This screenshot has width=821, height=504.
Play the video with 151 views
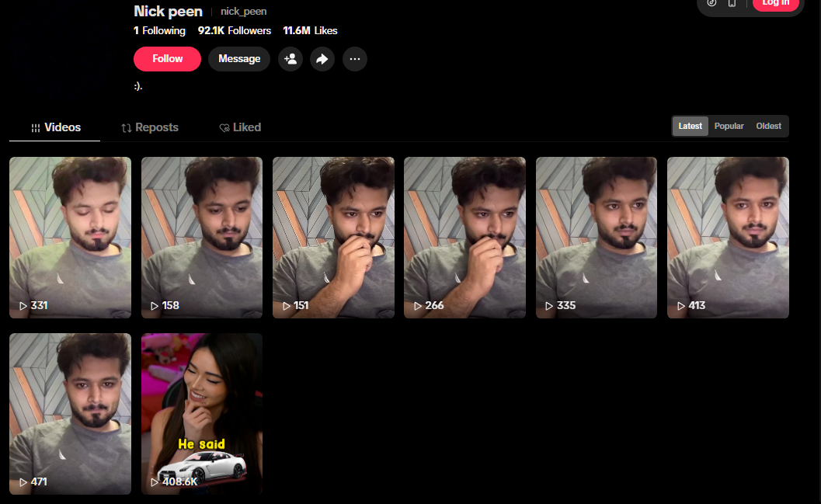(x=333, y=238)
